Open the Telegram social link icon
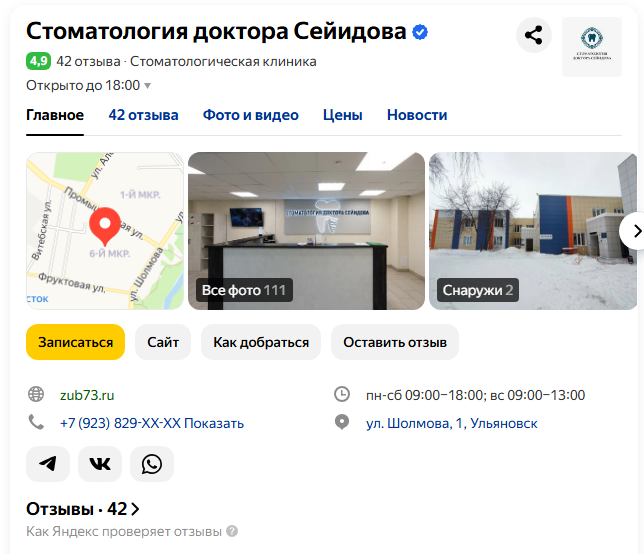The height and width of the screenshot is (554, 644). pyautogui.click(x=48, y=464)
